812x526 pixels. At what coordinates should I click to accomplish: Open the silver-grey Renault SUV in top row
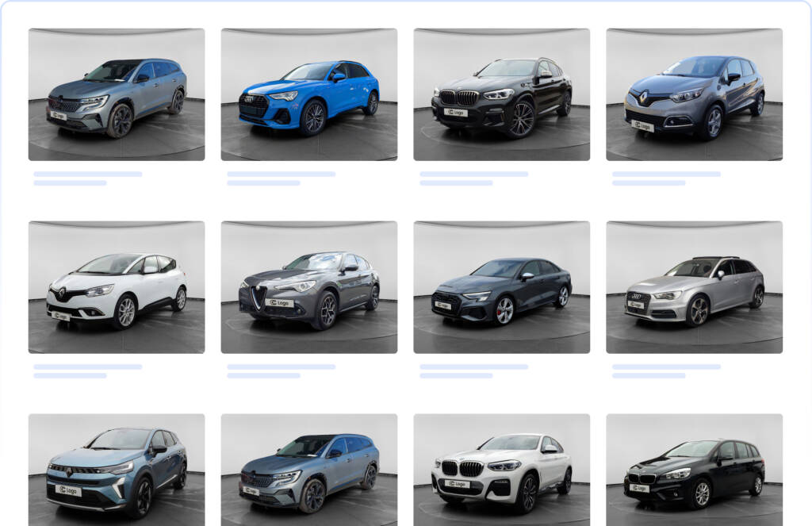pos(117,94)
